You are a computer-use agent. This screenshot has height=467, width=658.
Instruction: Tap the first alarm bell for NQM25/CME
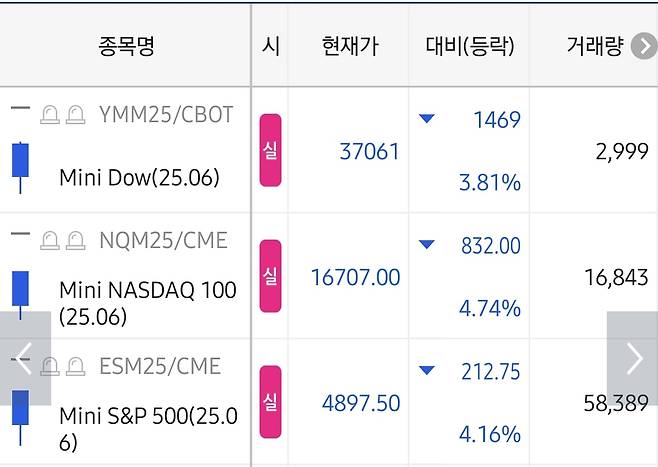[x=50, y=240]
